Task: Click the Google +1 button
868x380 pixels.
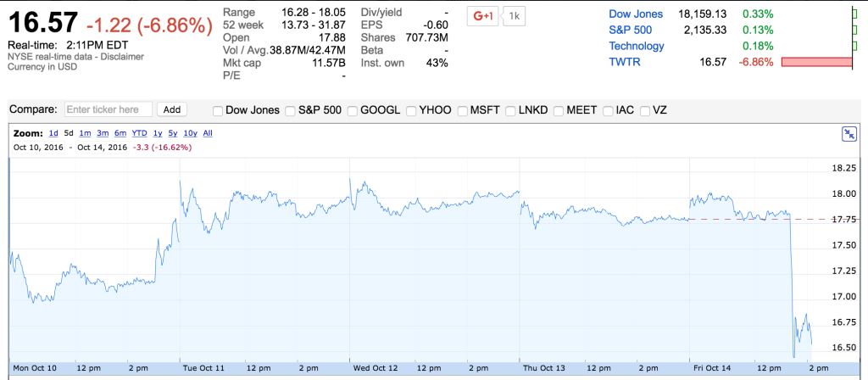Action: pos(482,16)
